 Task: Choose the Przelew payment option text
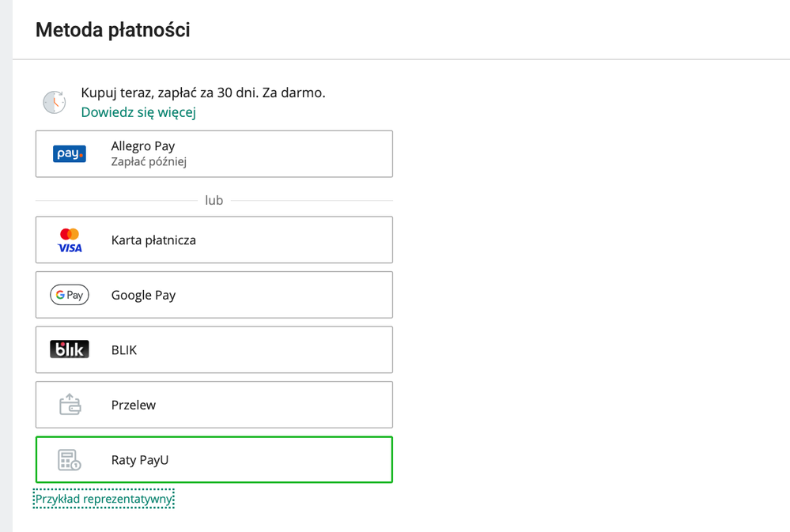(134, 405)
